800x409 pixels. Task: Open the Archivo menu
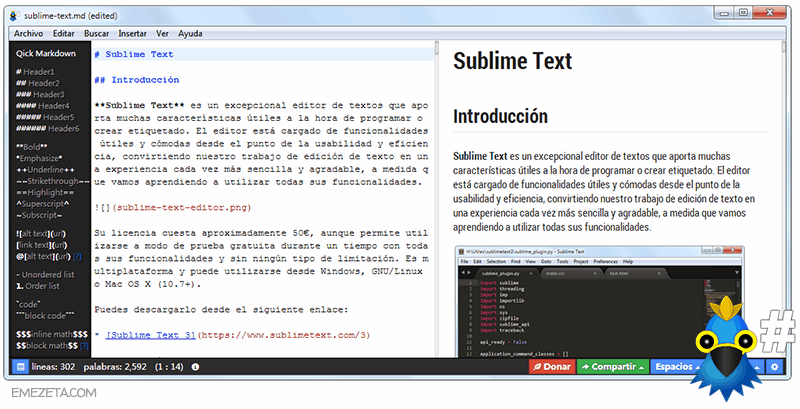[x=28, y=34]
